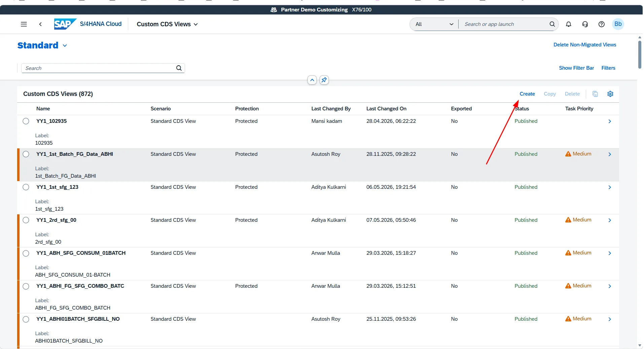This screenshot has height=349, width=644.
Task: Navigate into YY1_102935 row arrow
Action: click(x=610, y=121)
